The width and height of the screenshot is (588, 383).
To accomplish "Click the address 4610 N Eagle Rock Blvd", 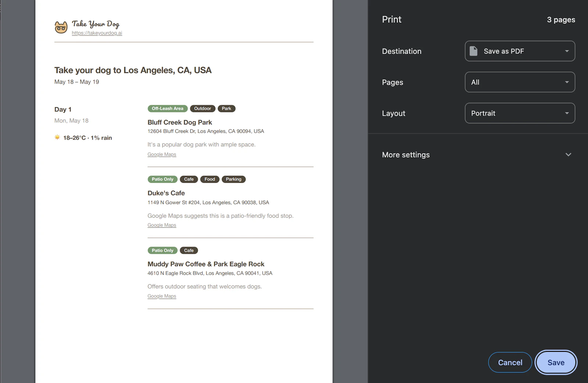I will point(210,273).
